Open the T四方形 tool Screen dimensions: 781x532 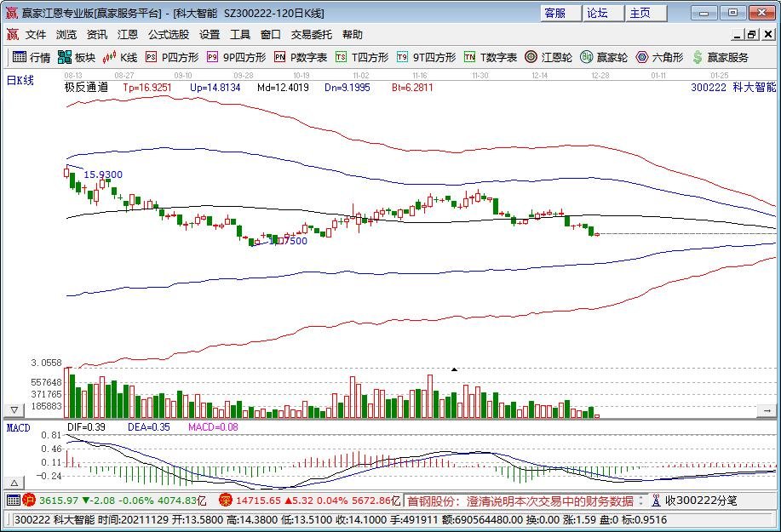[362, 58]
